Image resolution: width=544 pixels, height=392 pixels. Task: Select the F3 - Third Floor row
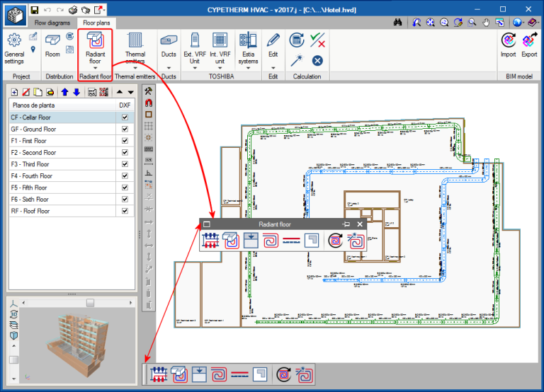click(63, 164)
